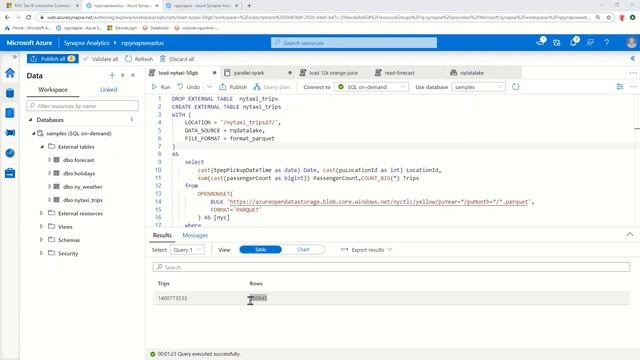This screenshot has width=640, height=360.
Task: Bookmark this page with star icon
Action: point(609,18)
